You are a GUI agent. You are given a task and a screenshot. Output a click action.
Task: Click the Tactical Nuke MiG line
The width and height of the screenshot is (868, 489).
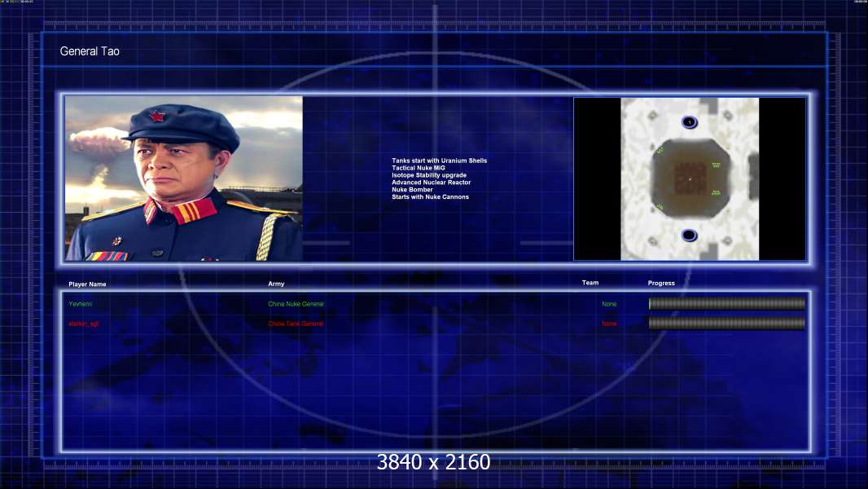419,168
